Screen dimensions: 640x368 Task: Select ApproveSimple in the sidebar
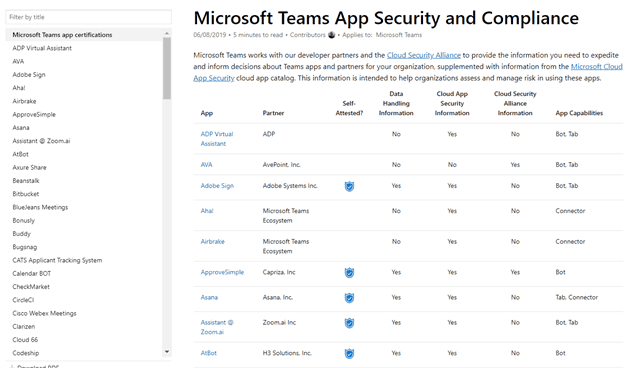34,115
